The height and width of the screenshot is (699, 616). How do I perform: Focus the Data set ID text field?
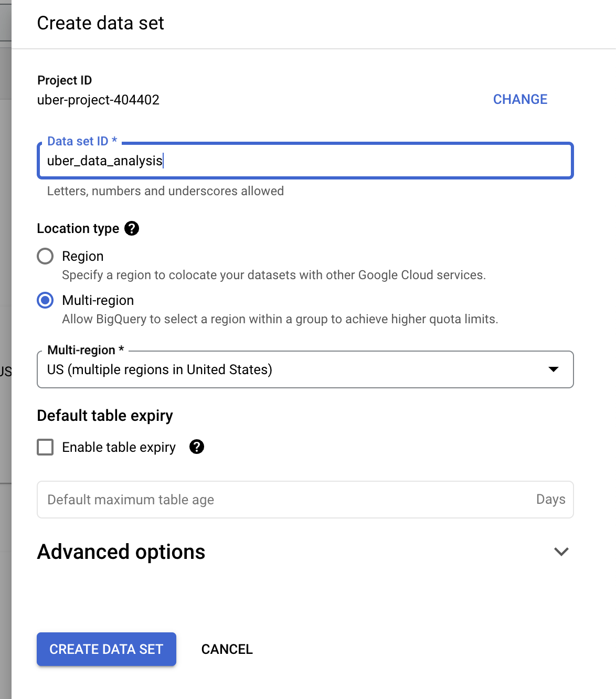(304, 161)
